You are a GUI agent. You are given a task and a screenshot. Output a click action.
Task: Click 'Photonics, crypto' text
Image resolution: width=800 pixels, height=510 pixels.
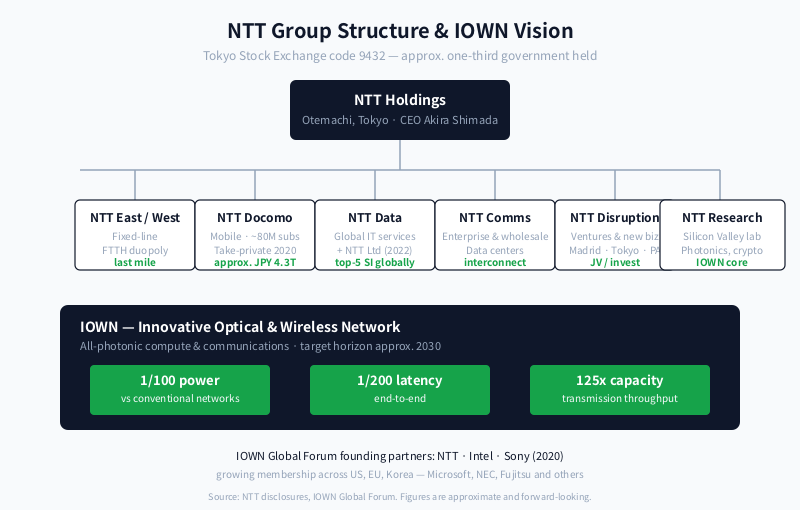[x=722, y=250]
